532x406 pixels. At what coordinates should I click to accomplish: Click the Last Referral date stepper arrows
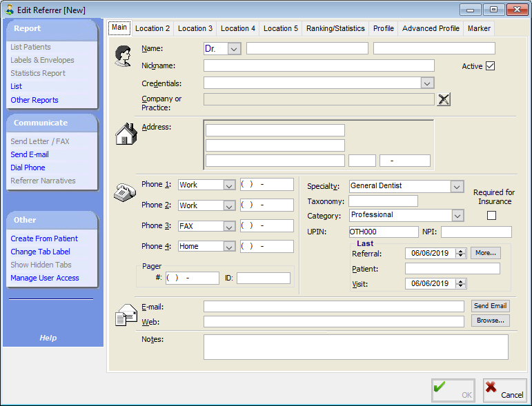(x=461, y=253)
